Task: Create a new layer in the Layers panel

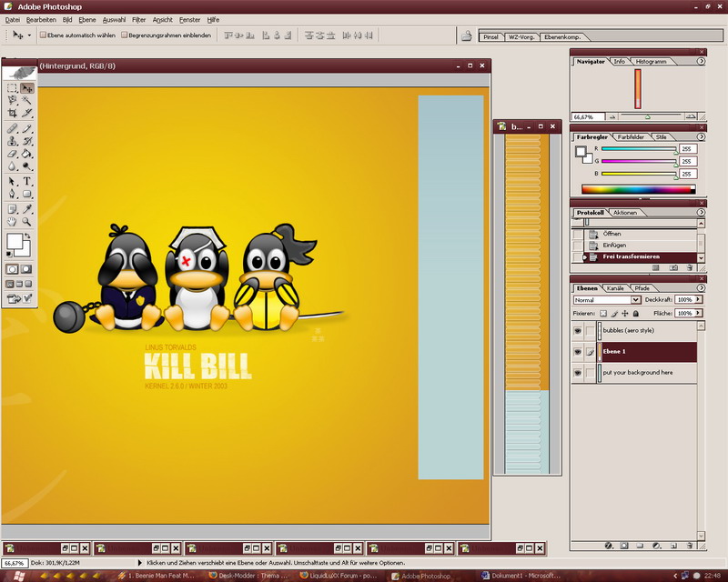Action: pyautogui.click(x=673, y=546)
